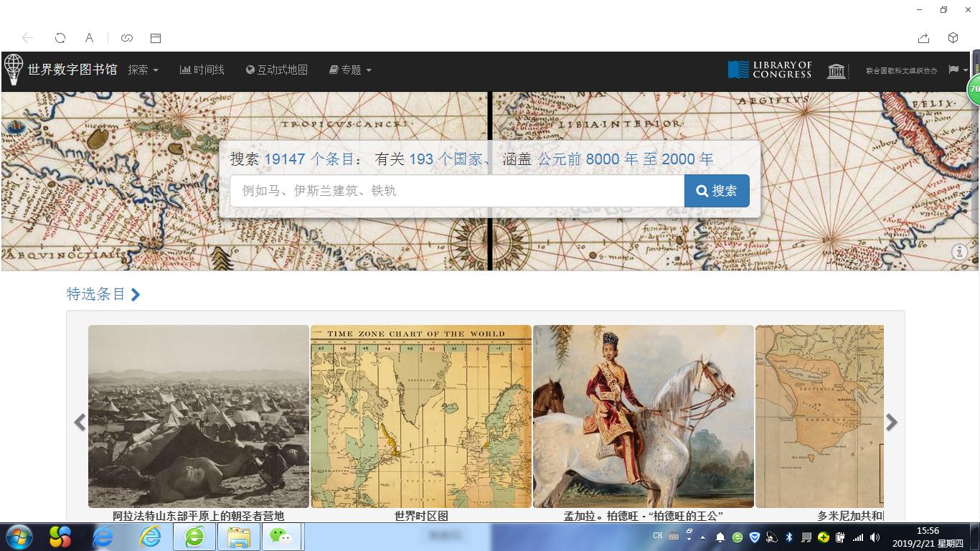The image size is (980, 551).
Task: Open the font size 'A' tool
Action: coord(89,38)
